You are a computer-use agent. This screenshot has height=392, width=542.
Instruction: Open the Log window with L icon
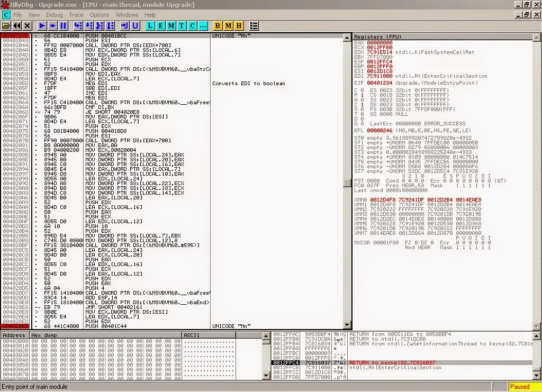[x=150, y=26]
